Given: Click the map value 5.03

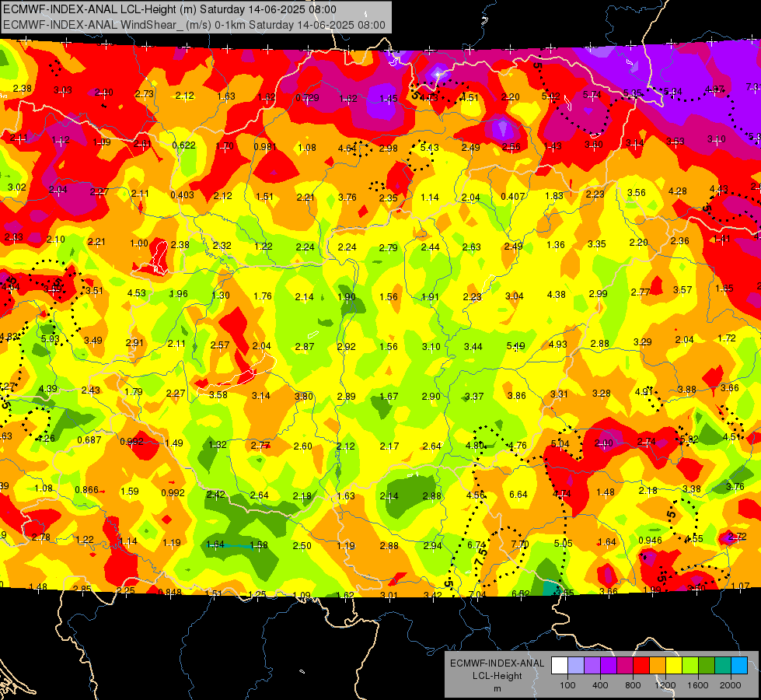Looking at the screenshot, I should pyautogui.click(x=51, y=338).
